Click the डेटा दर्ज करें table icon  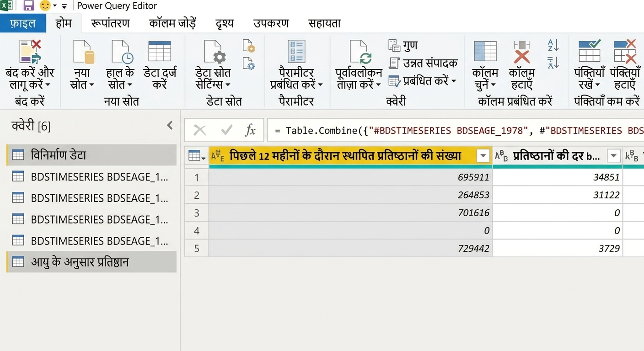[x=160, y=51]
